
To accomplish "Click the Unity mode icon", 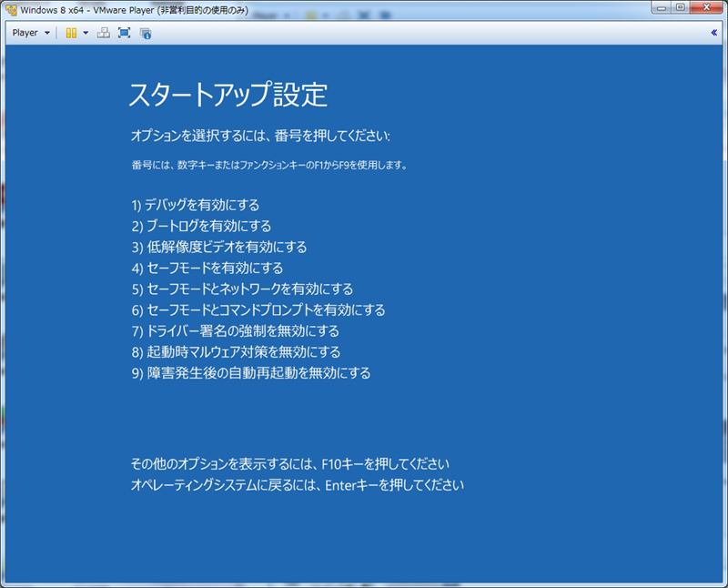I will [x=146, y=34].
